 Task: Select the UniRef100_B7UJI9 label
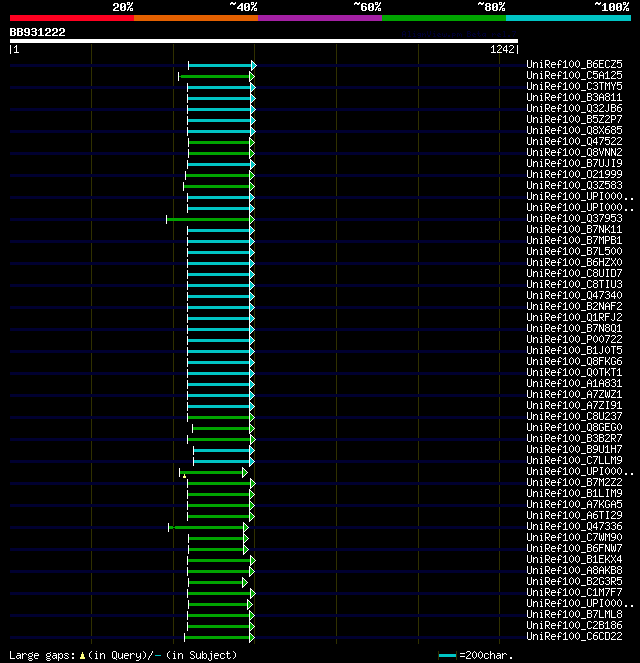574,163
